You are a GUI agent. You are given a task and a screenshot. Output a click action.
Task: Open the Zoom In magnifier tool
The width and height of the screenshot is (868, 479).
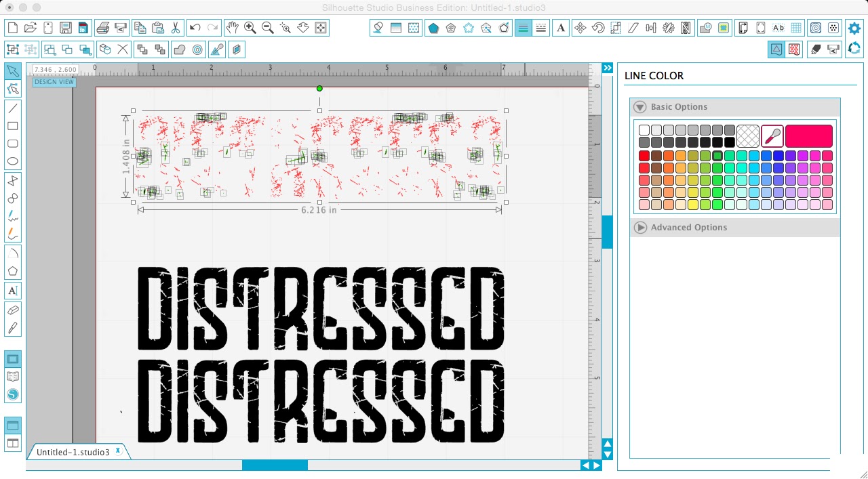(x=249, y=28)
